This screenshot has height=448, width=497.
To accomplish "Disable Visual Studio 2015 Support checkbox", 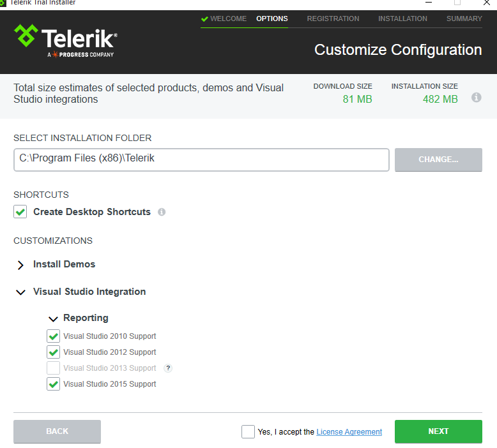I will coord(54,384).
